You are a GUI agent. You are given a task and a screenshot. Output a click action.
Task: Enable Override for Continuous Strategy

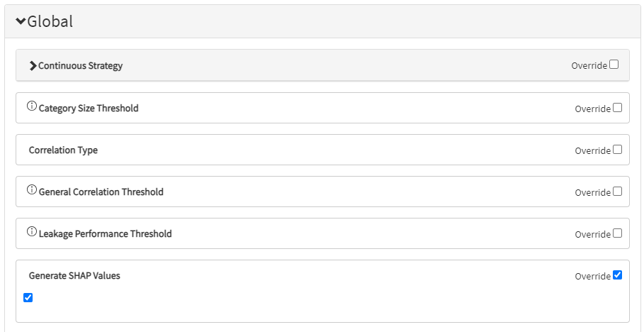[614, 65]
